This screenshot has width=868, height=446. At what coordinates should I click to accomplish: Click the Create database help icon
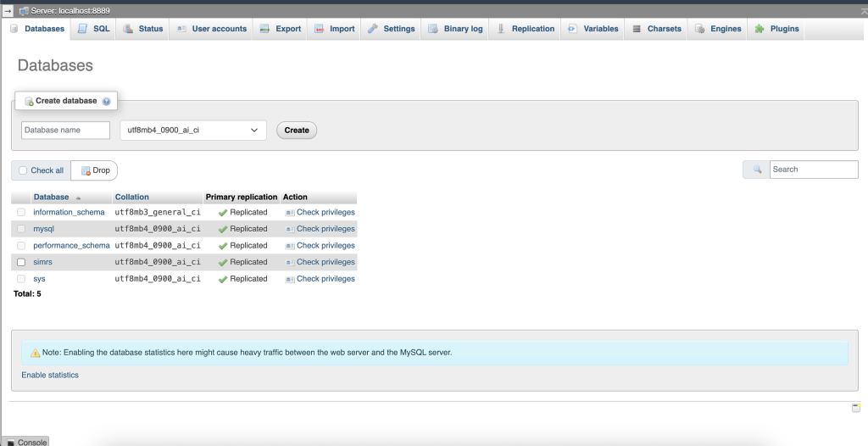coord(106,101)
